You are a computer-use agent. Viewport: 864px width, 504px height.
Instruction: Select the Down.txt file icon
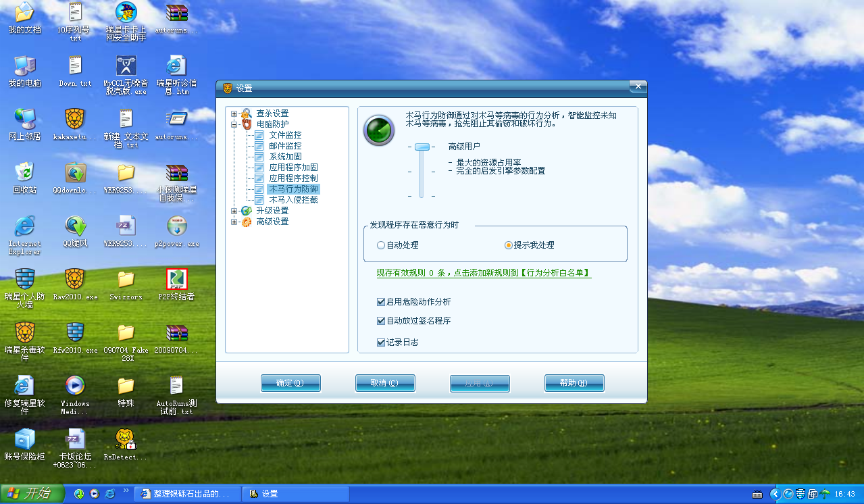pyautogui.click(x=75, y=72)
